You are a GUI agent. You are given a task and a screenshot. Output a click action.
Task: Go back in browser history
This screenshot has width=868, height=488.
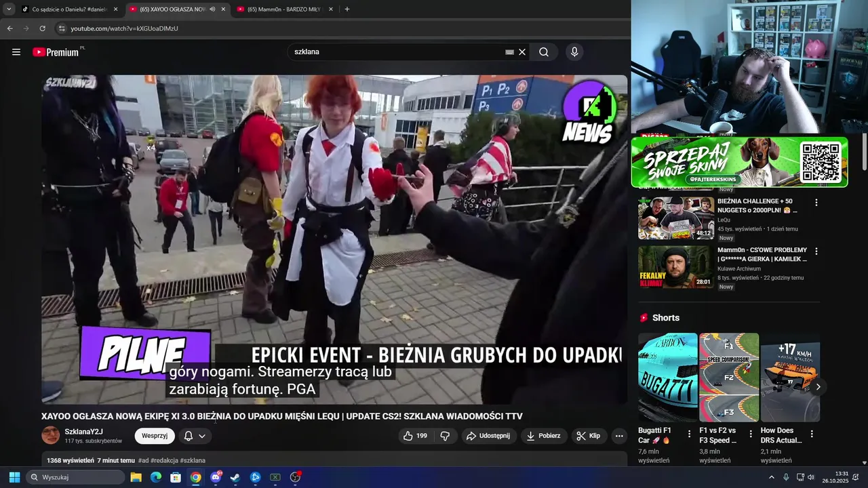pyautogui.click(x=9, y=28)
